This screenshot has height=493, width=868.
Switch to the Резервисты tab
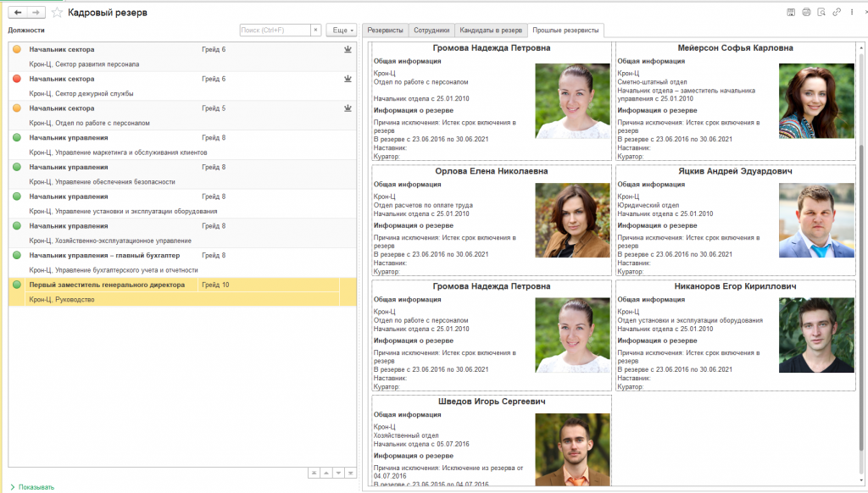tap(386, 30)
